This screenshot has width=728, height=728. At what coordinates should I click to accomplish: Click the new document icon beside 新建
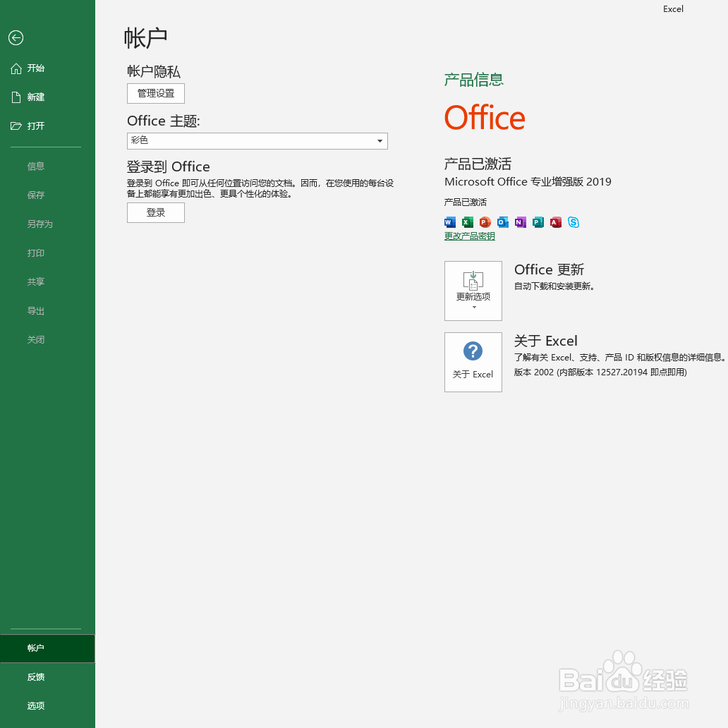pos(16,97)
